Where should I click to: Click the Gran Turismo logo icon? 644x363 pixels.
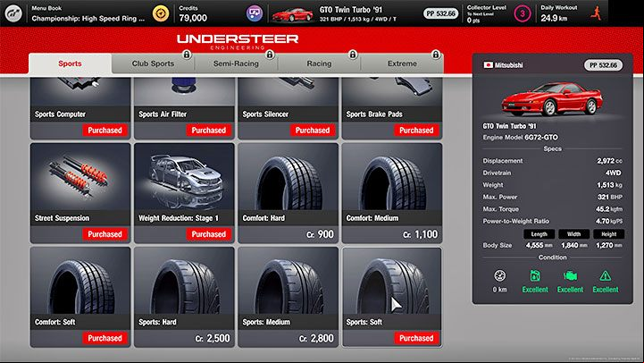tap(13, 13)
